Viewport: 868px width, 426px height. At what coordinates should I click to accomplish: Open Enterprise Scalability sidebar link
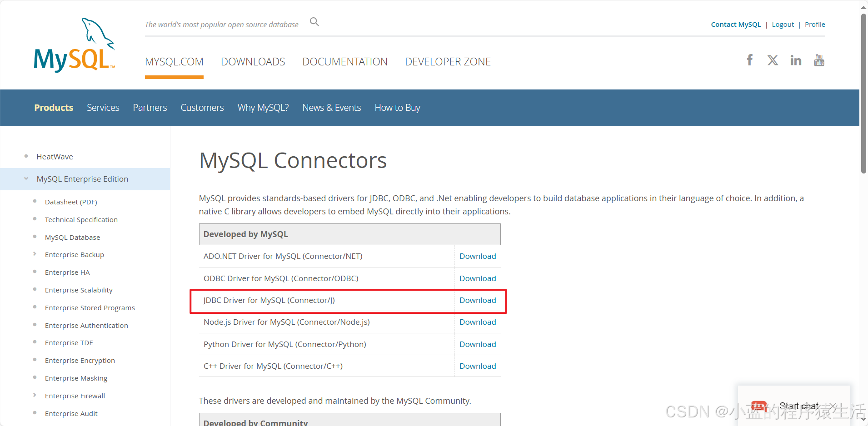tap(79, 290)
